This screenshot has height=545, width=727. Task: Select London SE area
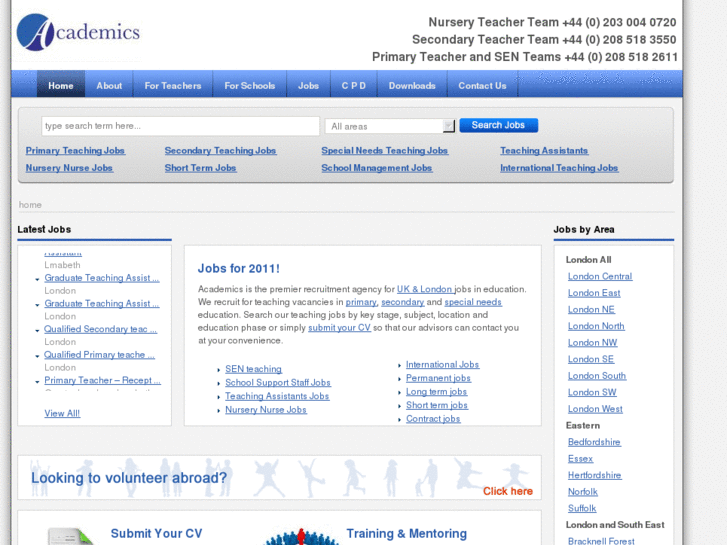pos(591,359)
